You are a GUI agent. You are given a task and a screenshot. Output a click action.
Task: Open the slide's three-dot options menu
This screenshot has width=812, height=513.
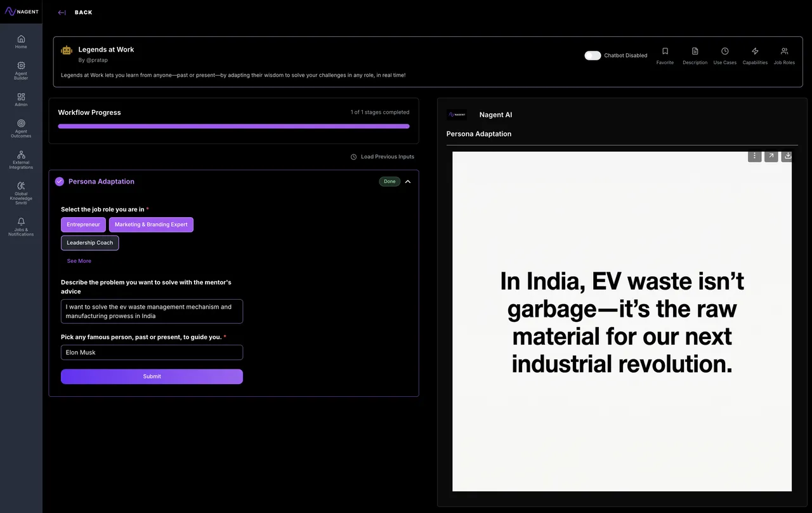click(x=754, y=156)
